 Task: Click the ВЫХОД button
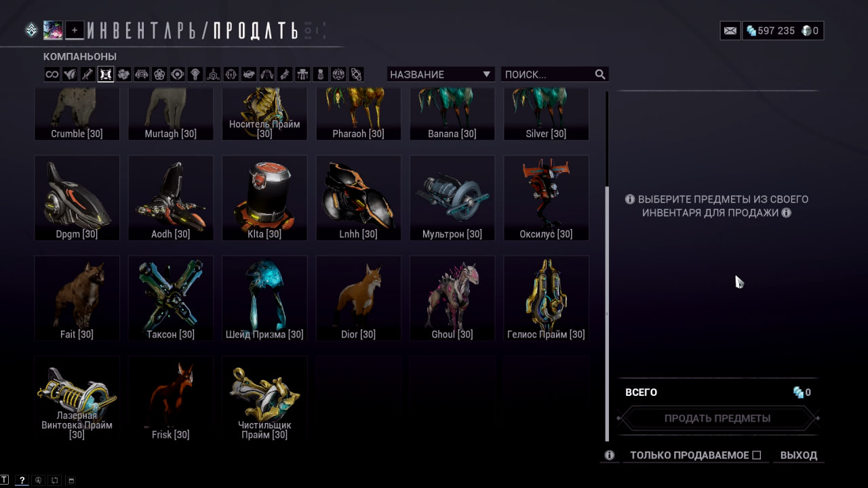pos(799,455)
